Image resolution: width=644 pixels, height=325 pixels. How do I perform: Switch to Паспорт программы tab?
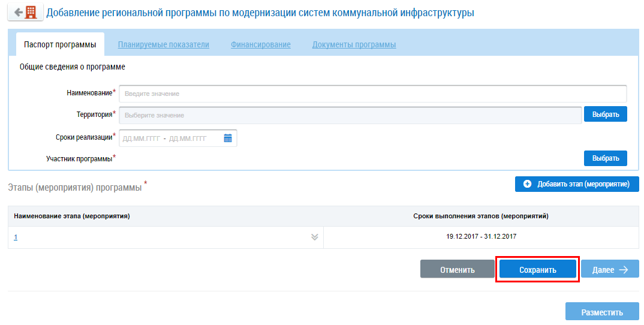pyautogui.click(x=60, y=45)
